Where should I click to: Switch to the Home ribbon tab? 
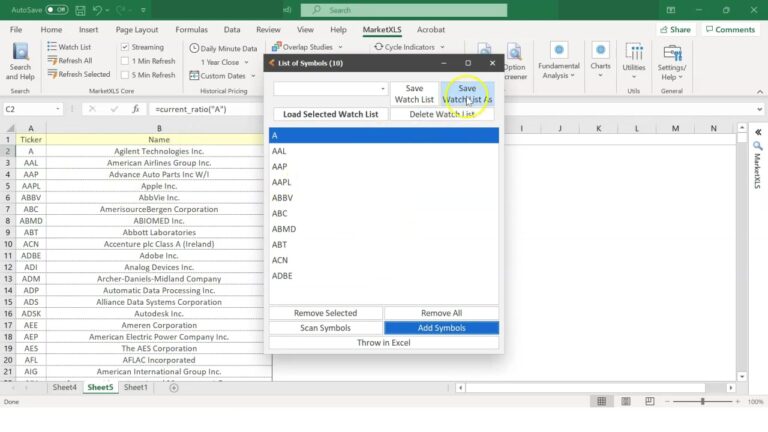click(x=51, y=29)
